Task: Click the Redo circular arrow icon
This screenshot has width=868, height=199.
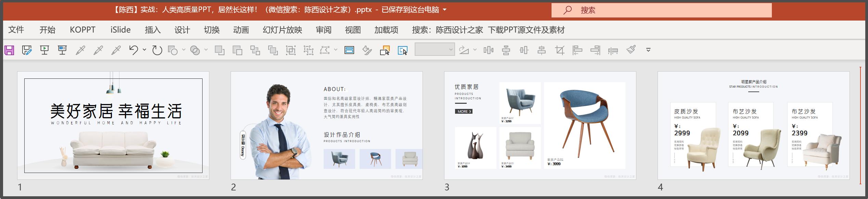Action: (x=157, y=50)
